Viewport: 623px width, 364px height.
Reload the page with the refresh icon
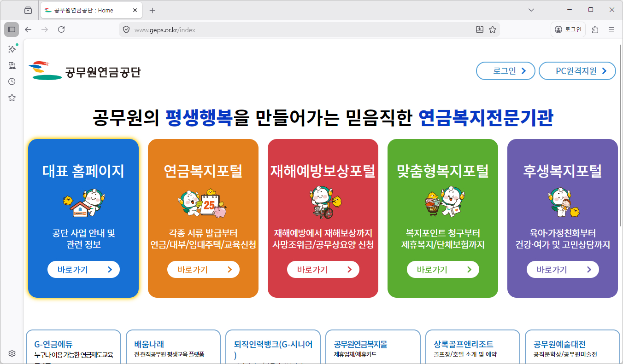(61, 29)
